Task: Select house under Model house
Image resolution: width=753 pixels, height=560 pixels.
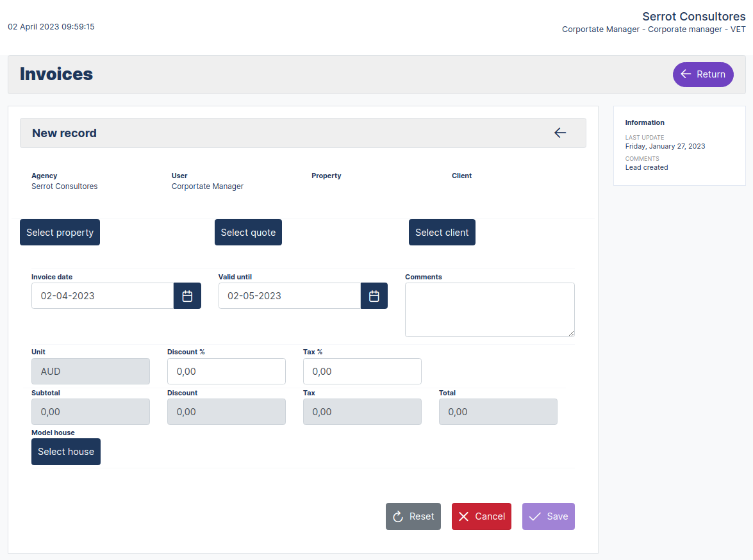Action: (65, 452)
